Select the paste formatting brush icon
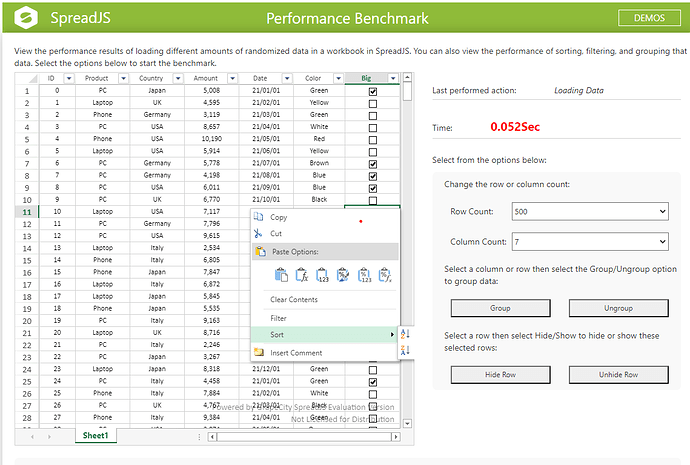Screen dimensions: 690x465 pos(341,275)
